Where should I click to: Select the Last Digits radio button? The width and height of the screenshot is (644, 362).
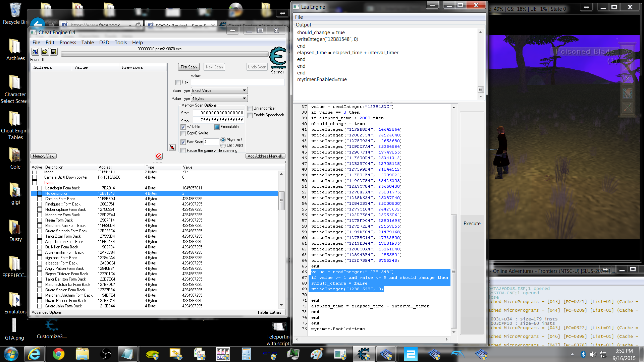pyautogui.click(x=223, y=145)
